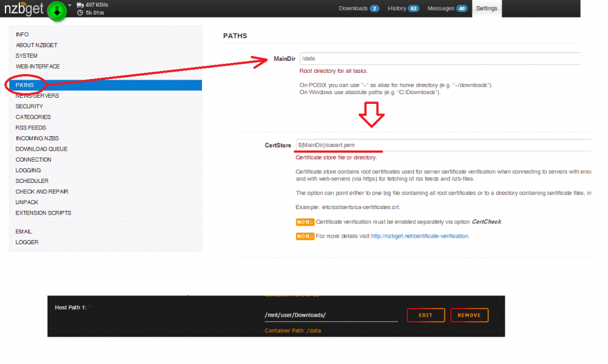Click the Downloads count badge 2

click(x=374, y=9)
